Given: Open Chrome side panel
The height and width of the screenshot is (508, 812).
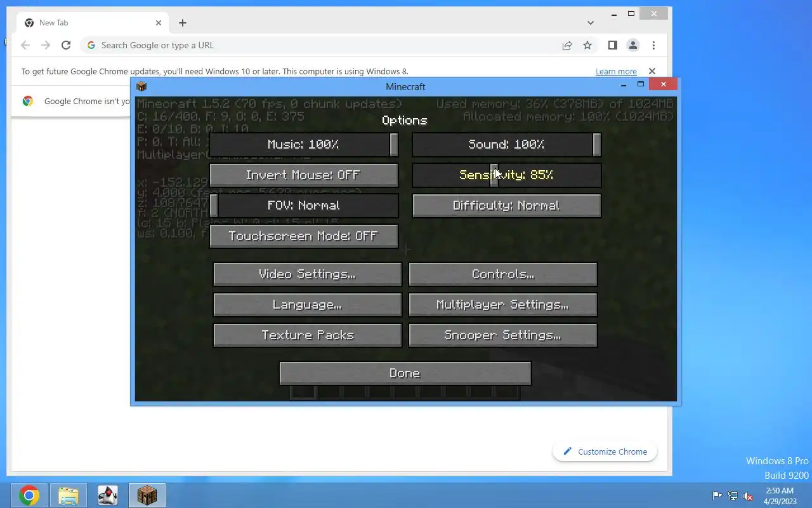Looking at the screenshot, I should pos(612,45).
